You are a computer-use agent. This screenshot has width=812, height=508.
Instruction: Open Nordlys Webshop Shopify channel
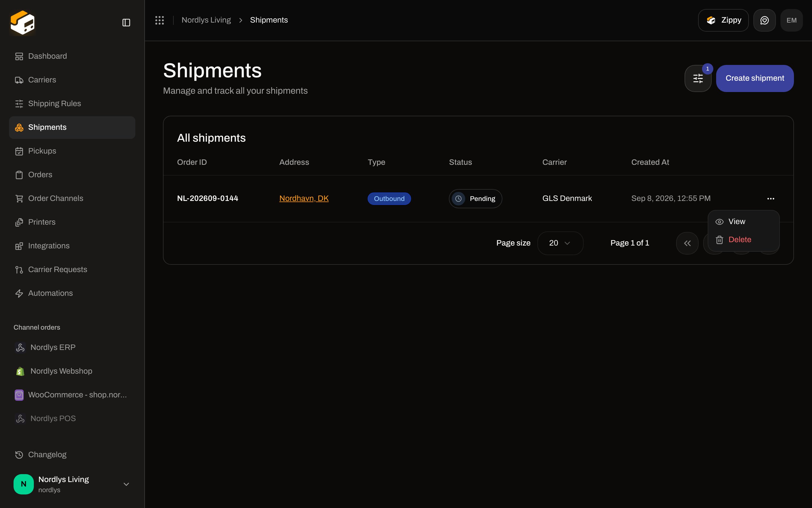(x=72, y=371)
